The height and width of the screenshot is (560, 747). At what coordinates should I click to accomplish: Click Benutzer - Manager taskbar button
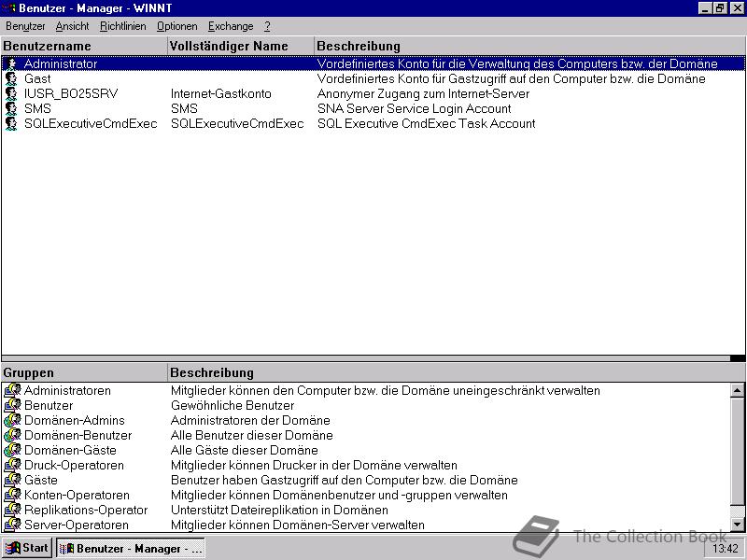[x=131, y=549]
